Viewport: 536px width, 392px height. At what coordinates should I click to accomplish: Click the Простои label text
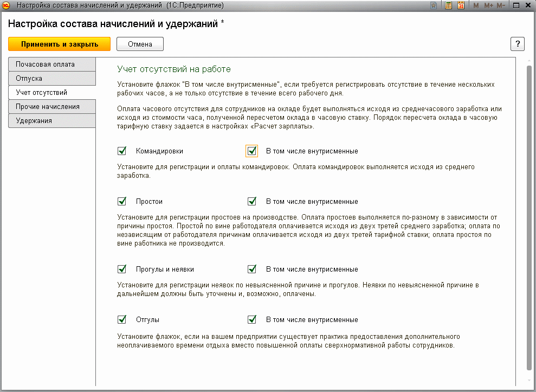point(149,202)
